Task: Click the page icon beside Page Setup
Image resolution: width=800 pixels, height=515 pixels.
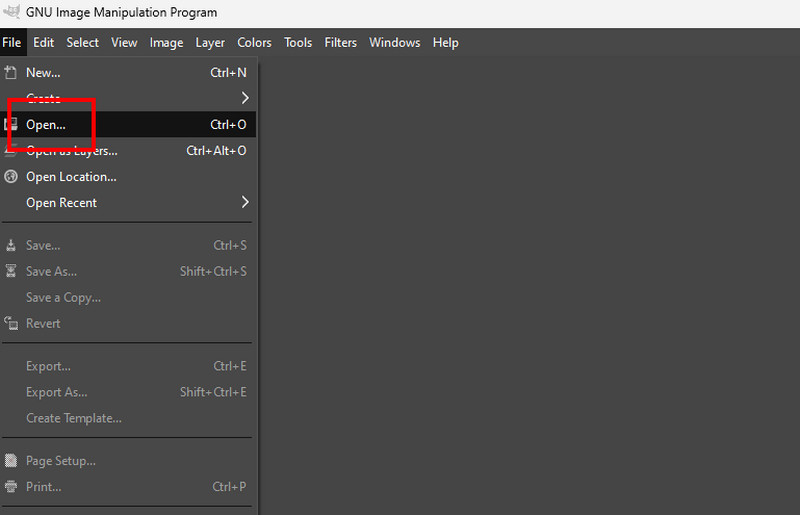Action: (x=11, y=461)
